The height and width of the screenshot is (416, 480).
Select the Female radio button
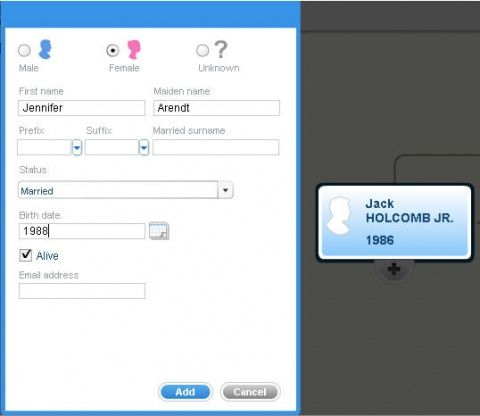point(113,50)
